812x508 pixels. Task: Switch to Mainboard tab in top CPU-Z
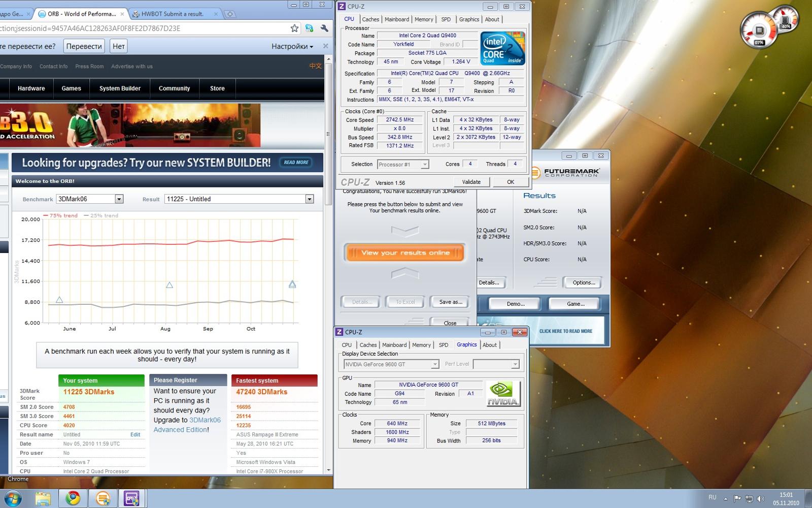point(397,19)
